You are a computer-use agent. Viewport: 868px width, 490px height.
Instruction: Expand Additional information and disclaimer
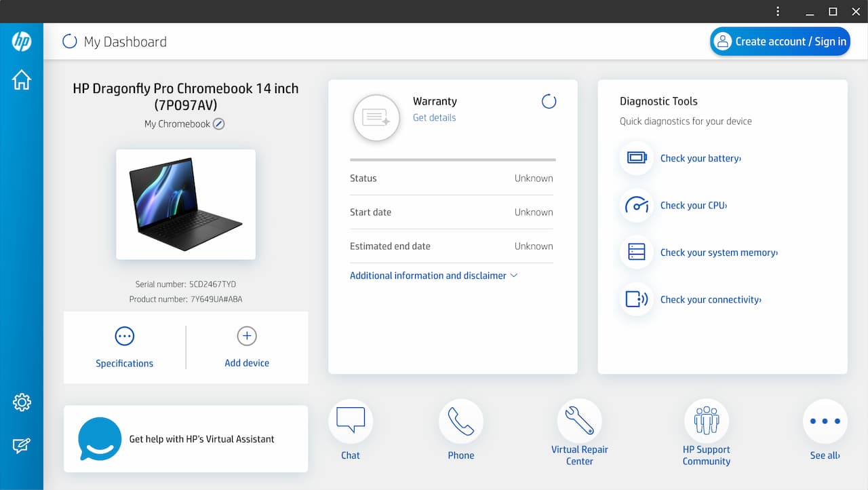[434, 276]
